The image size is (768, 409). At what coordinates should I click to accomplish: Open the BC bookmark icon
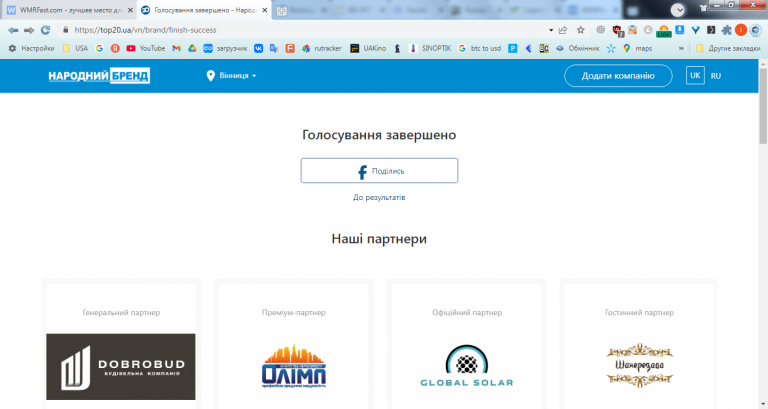pos(544,48)
